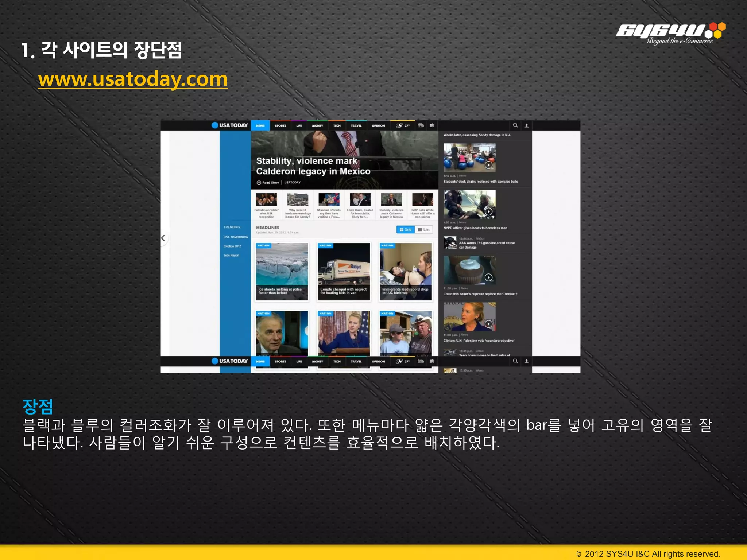Image resolution: width=747 pixels, height=560 pixels.
Task: Open the OPINION section in the top navigation bar
Action: (379, 126)
